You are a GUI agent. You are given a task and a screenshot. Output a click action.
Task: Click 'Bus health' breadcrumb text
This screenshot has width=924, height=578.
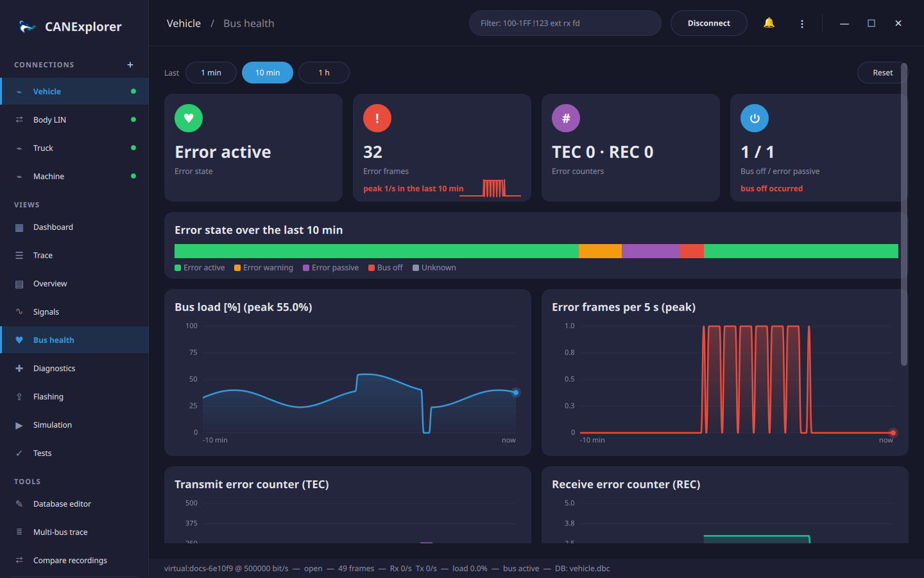[x=249, y=23]
